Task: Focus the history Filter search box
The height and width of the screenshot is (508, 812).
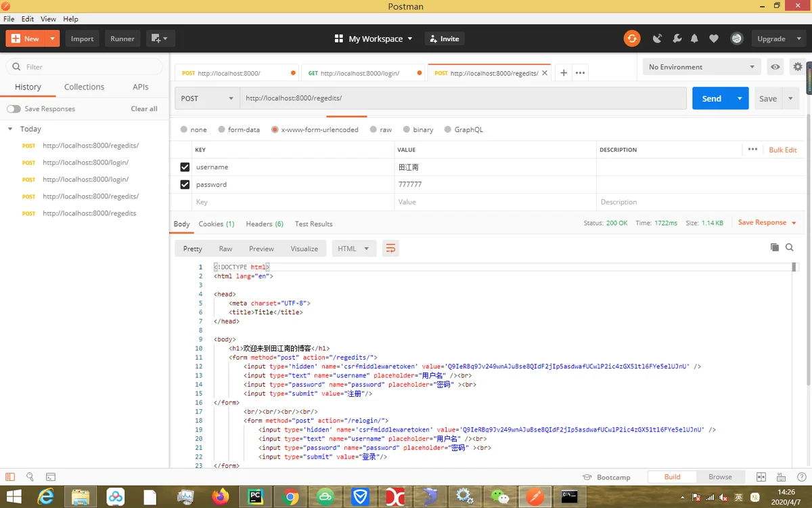Action: pos(85,67)
